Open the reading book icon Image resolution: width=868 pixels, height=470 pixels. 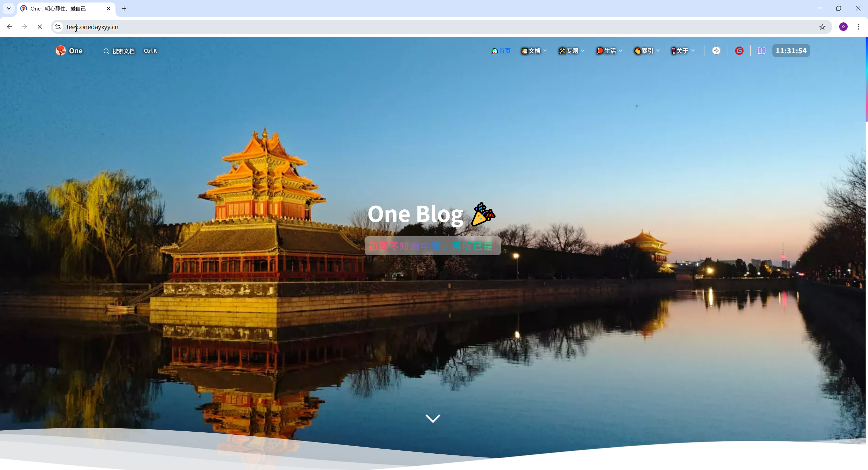pyautogui.click(x=761, y=51)
